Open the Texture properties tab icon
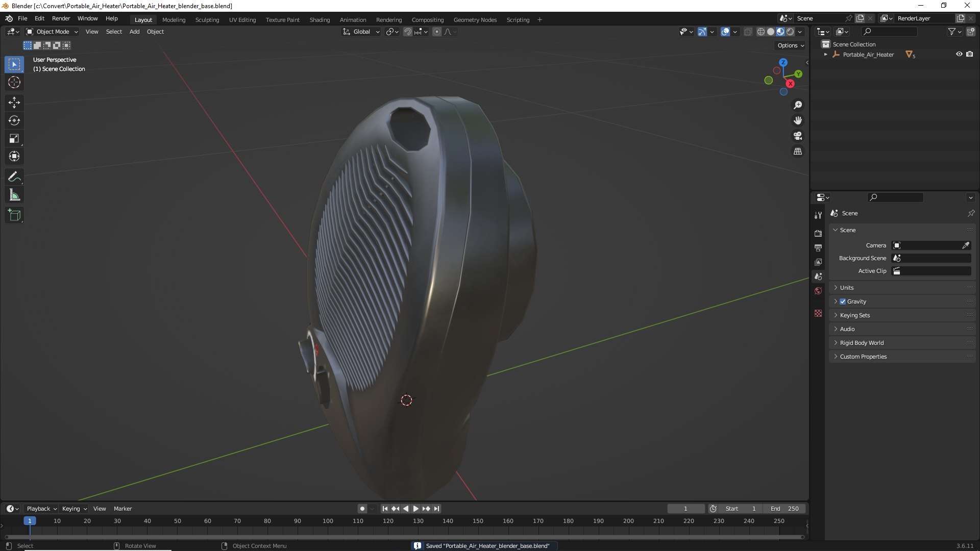 [x=818, y=313]
